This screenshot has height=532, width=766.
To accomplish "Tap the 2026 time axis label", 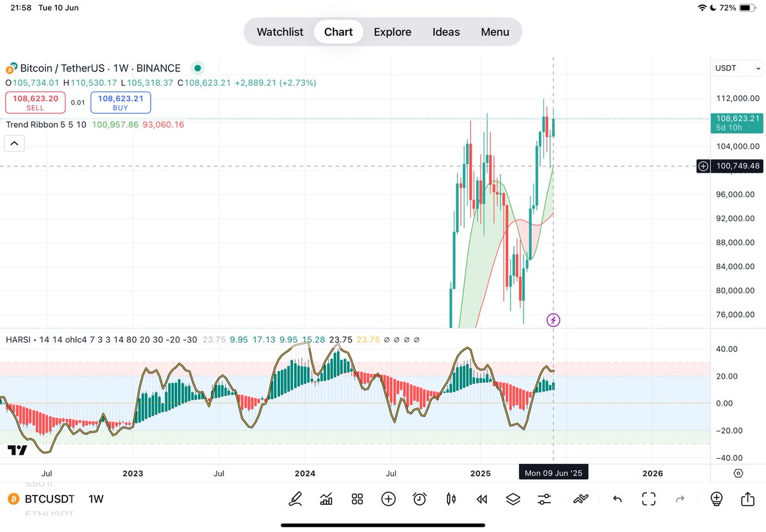I will point(652,473).
